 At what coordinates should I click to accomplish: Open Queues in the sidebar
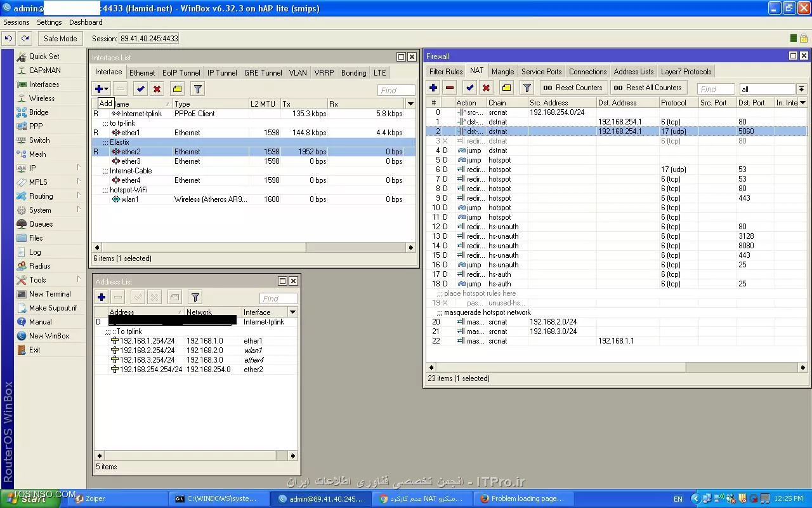pos(50,224)
